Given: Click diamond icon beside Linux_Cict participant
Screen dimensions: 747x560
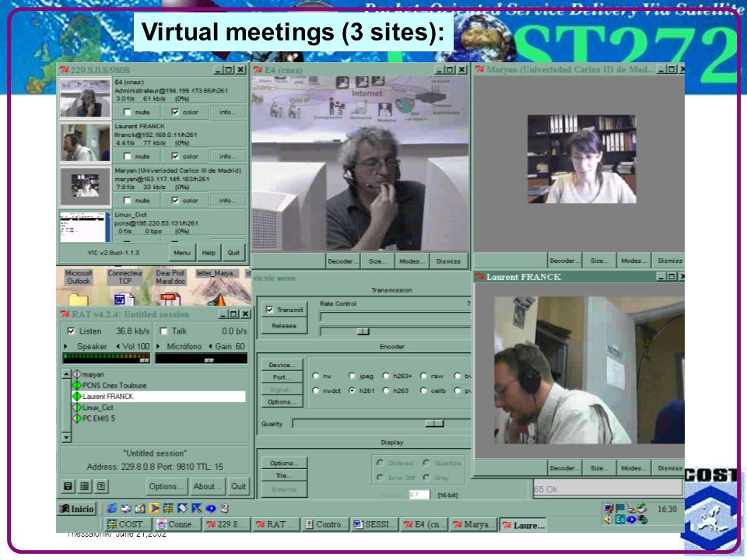Looking at the screenshot, I should [77, 407].
